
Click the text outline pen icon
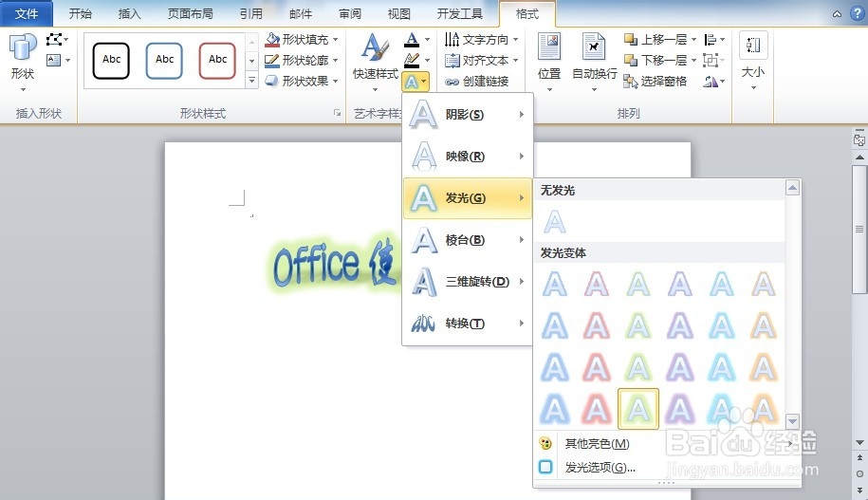[x=412, y=60]
